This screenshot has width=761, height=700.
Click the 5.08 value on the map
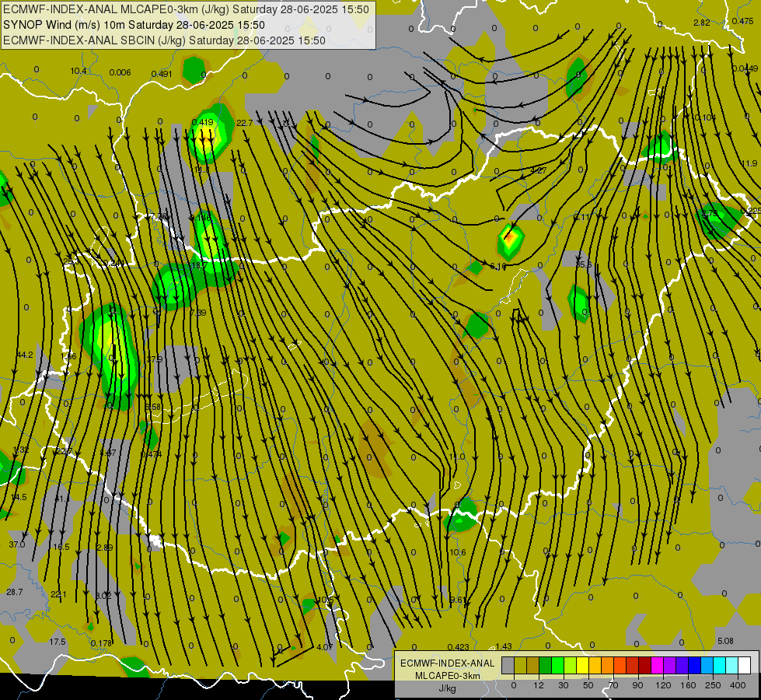(725, 641)
